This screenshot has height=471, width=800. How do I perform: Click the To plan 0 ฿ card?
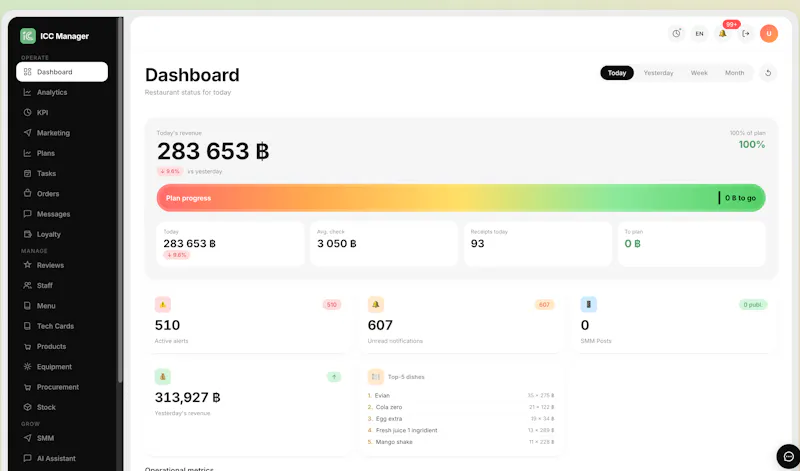(x=692, y=244)
